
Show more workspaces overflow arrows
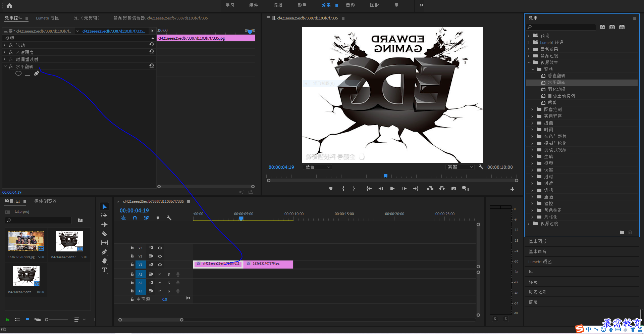click(421, 5)
